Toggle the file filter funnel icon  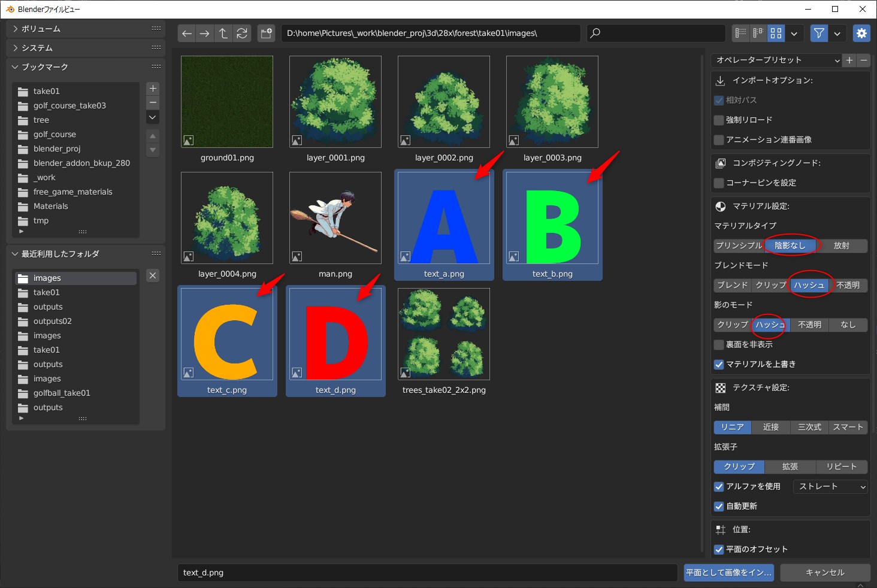click(819, 34)
